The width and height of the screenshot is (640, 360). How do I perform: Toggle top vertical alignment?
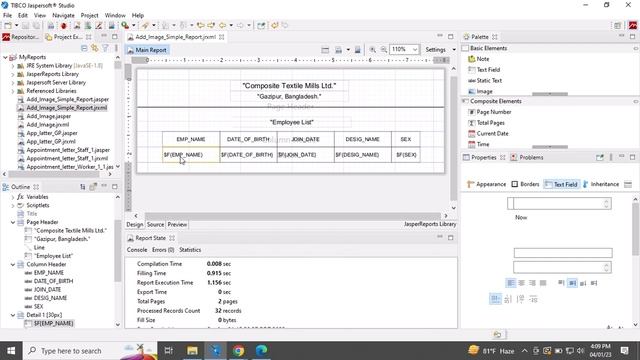click(561, 283)
